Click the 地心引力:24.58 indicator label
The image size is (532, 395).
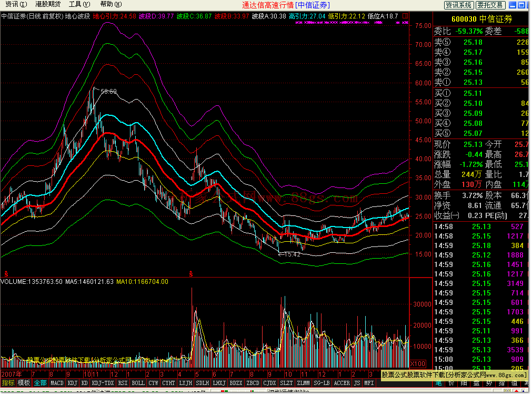pos(114,16)
